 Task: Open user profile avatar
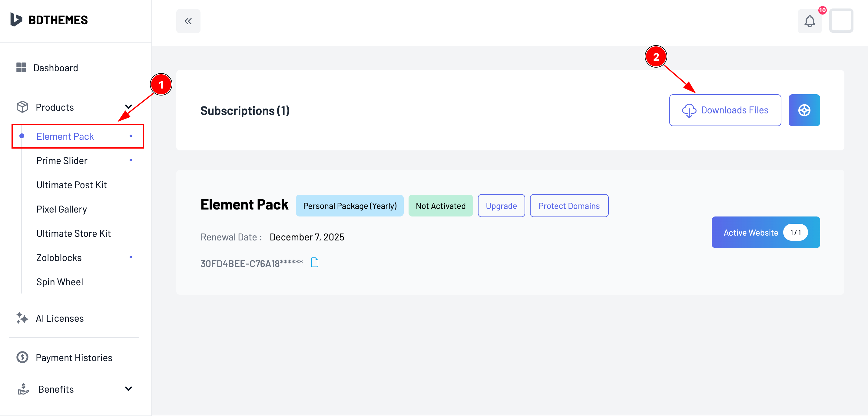pos(841,21)
